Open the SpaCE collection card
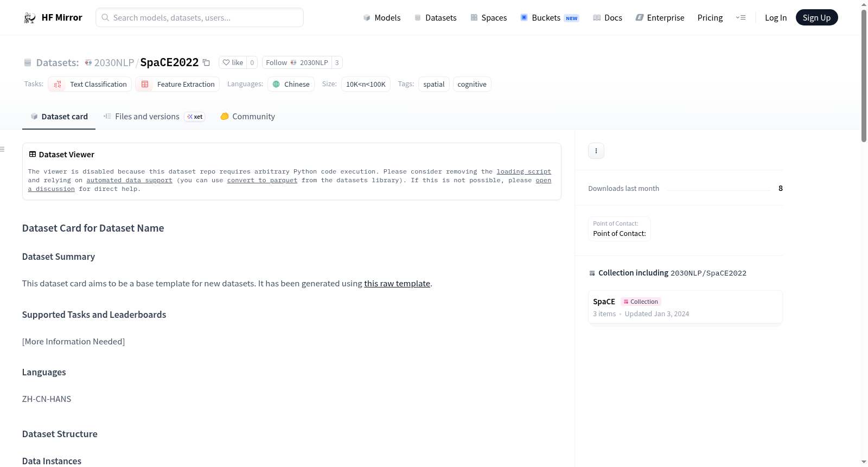This screenshot has height=467, width=868. [x=685, y=307]
